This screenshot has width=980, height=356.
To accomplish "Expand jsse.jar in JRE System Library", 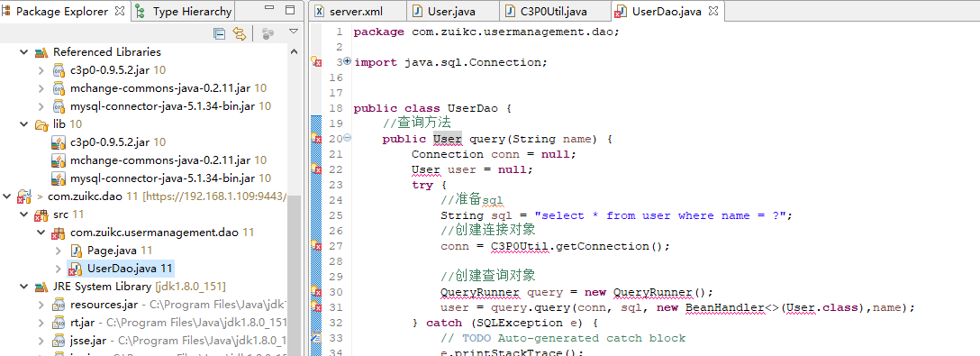I will point(41,341).
